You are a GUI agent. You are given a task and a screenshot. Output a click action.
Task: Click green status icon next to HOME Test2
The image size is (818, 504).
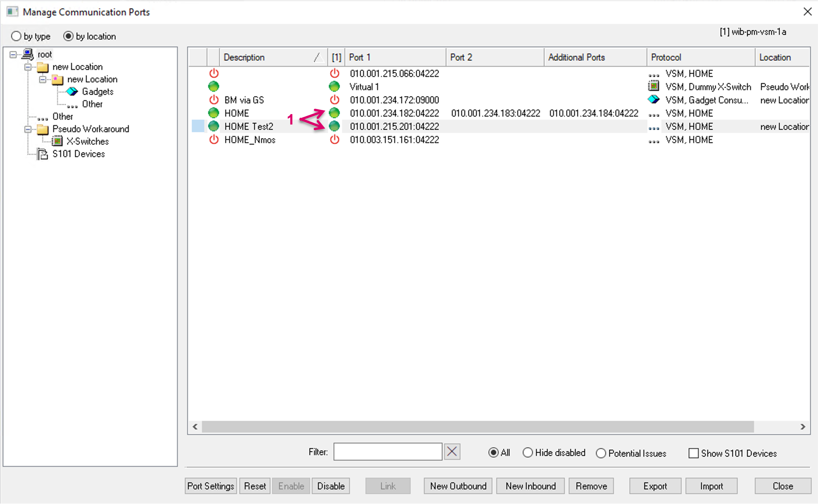click(x=214, y=126)
